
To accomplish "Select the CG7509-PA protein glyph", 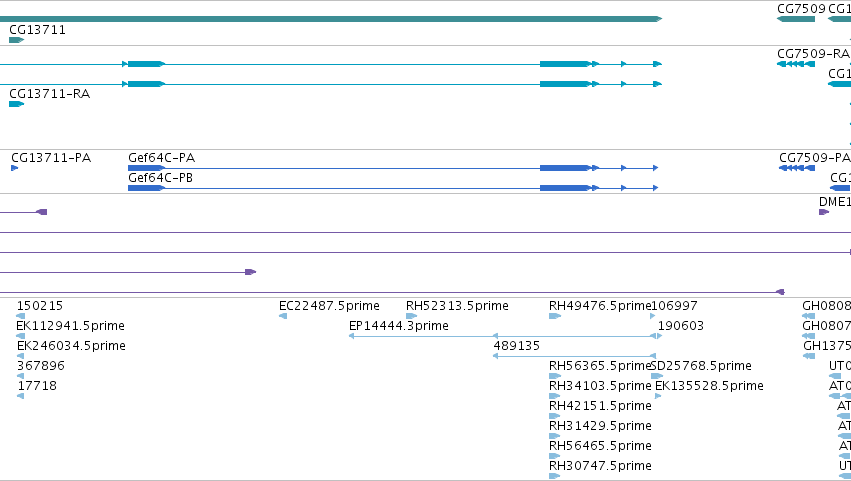I will (x=797, y=168).
